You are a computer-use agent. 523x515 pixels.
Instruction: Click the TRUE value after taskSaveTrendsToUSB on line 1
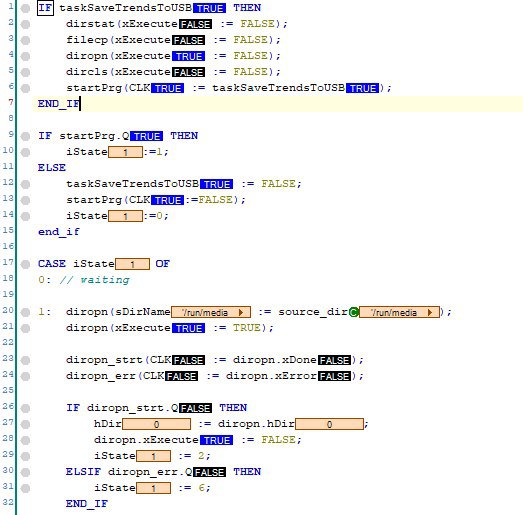(209, 8)
